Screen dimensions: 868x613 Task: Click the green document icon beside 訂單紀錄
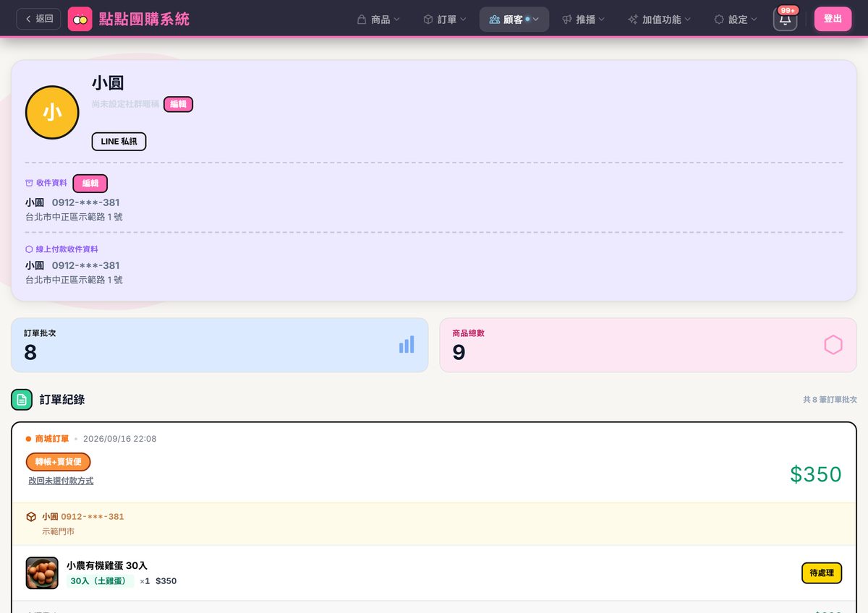tap(22, 399)
